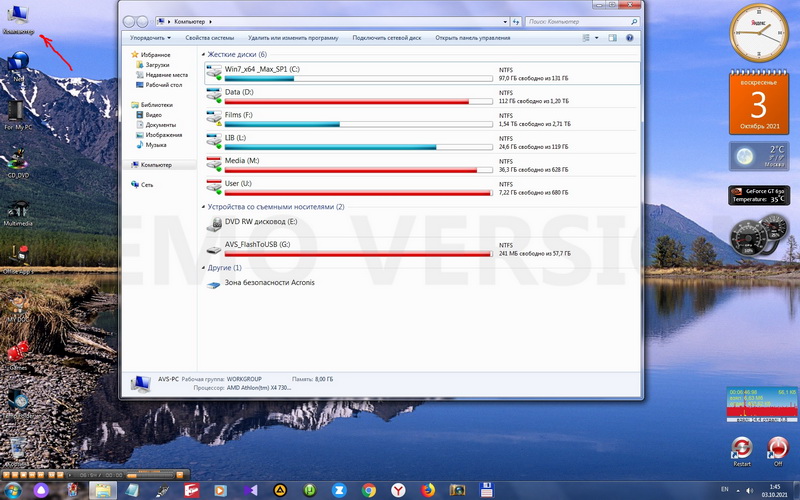
Task: Click the Поиск: Компьютер search field
Action: 582,22
